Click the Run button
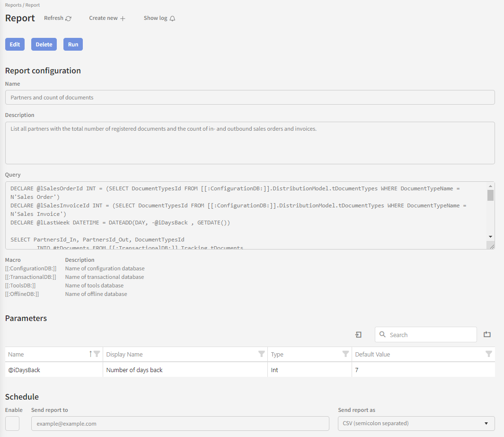 73,44
